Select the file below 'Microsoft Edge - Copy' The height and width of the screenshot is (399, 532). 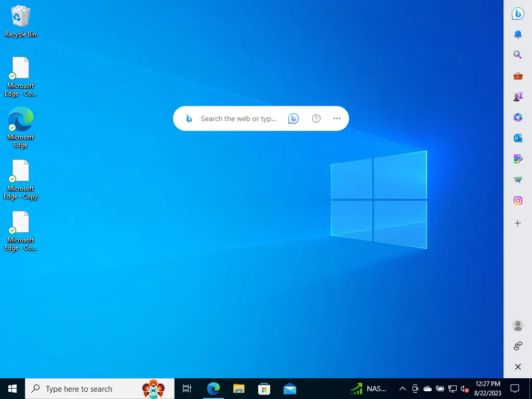21,231
